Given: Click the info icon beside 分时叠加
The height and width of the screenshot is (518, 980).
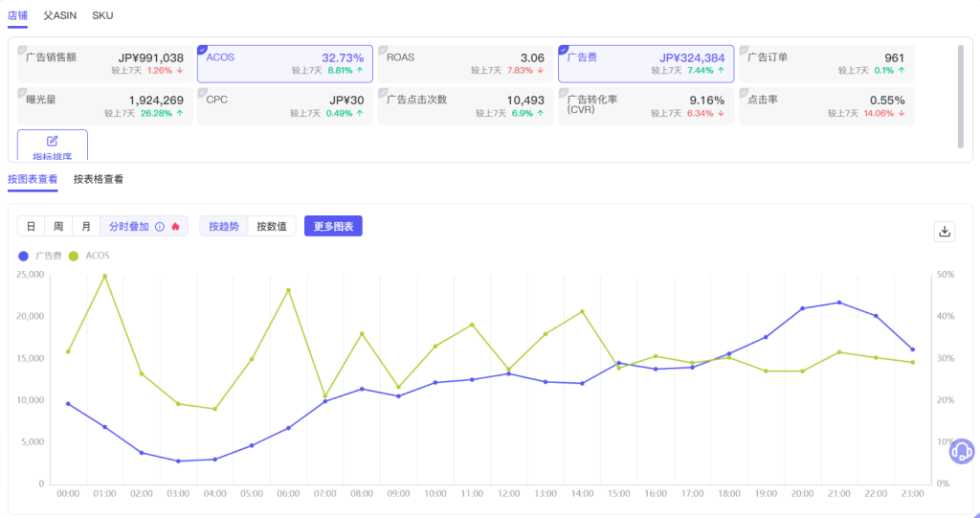Looking at the screenshot, I should coord(160,227).
